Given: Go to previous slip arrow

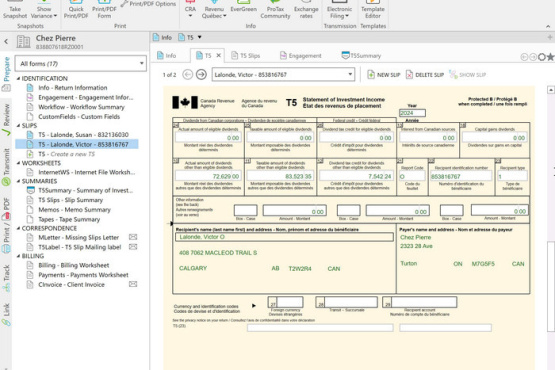Looking at the screenshot, I should coord(188,75).
